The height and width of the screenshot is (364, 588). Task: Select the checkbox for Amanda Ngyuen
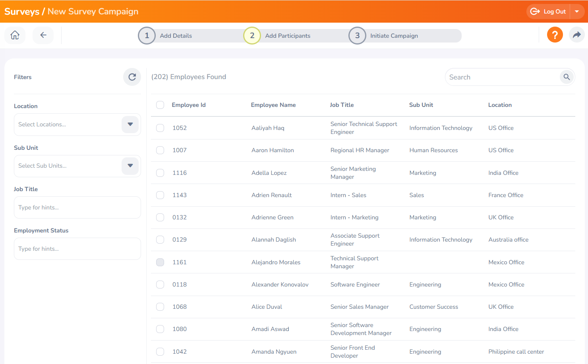pyautogui.click(x=160, y=352)
